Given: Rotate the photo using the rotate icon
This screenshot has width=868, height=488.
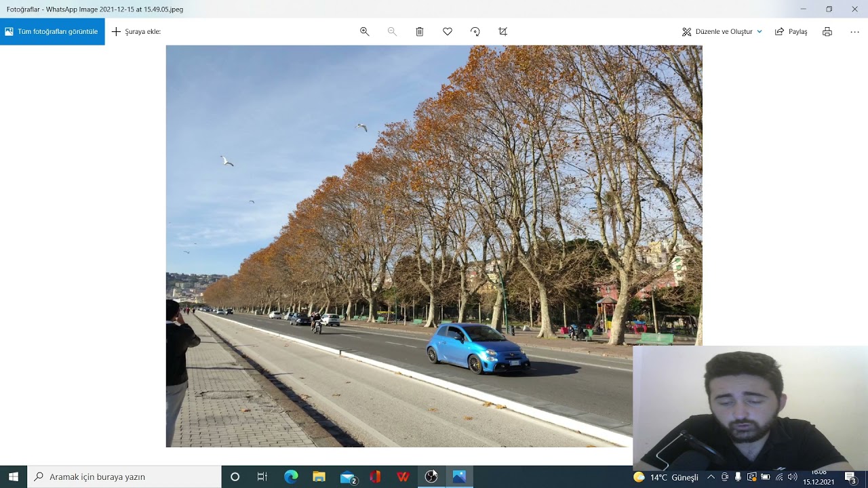Looking at the screenshot, I should (x=475, y=32).
